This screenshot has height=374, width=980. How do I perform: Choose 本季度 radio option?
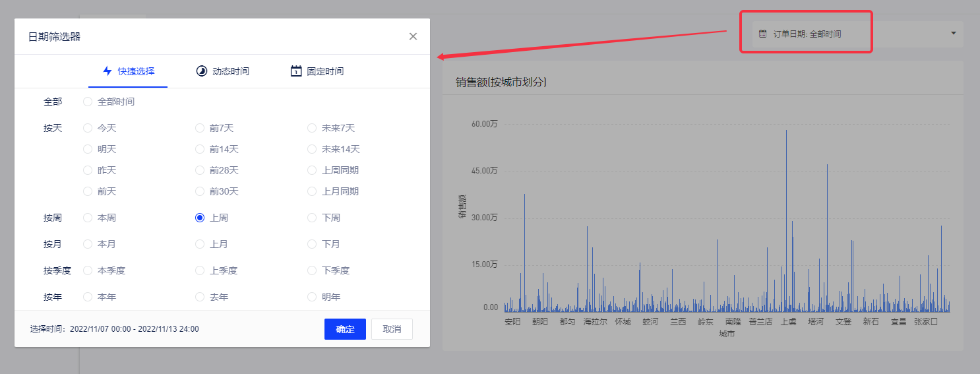point(88,270)
